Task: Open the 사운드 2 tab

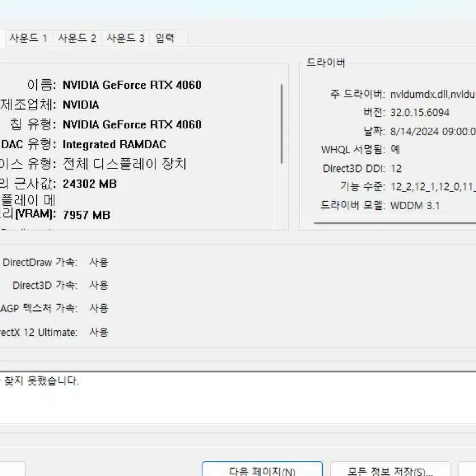Action: [77, 38]
